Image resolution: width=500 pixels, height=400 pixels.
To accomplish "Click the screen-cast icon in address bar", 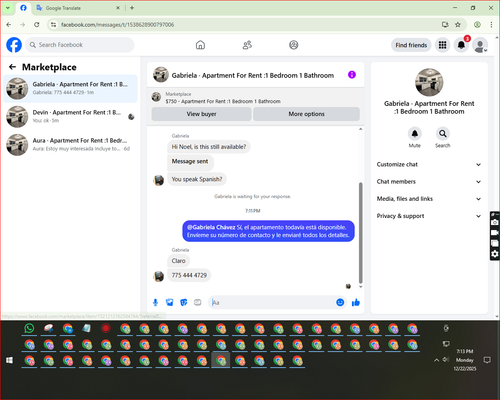I will 445,25.
